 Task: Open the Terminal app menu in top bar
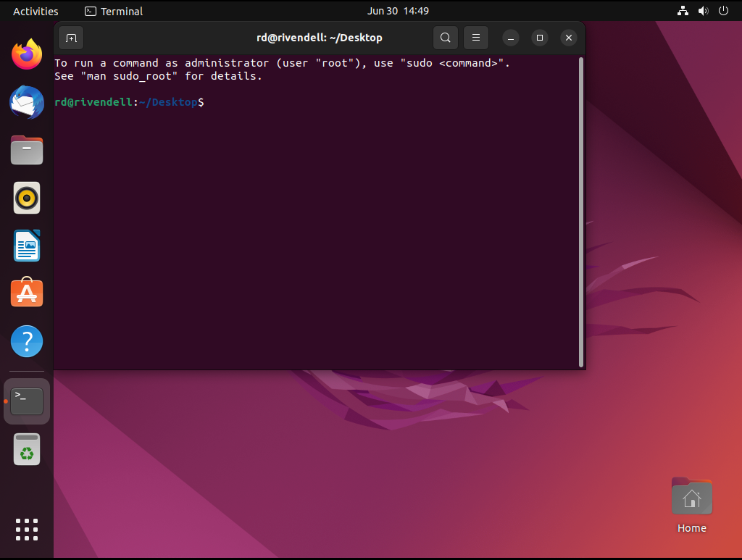(114, 11)
